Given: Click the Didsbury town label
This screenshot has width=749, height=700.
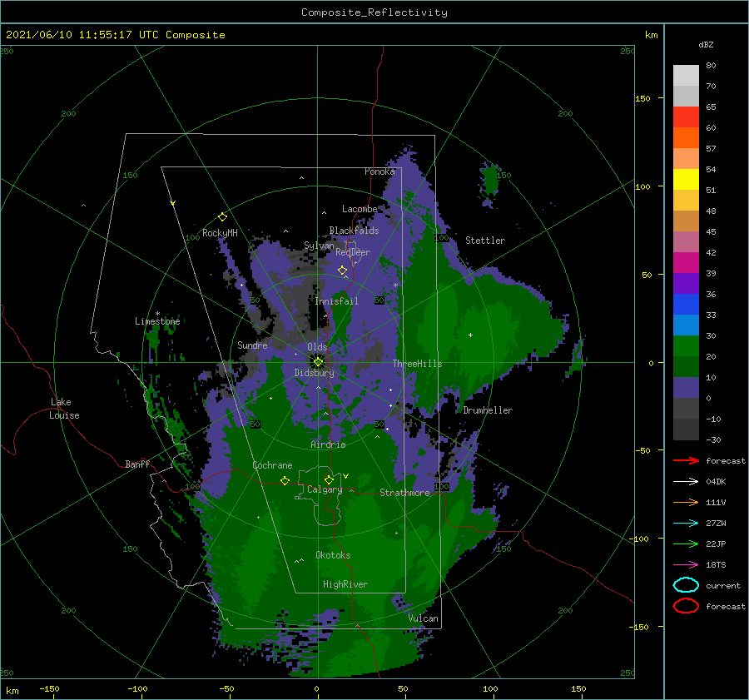Looking at the screenshot, I should click(x=314, y=373).
